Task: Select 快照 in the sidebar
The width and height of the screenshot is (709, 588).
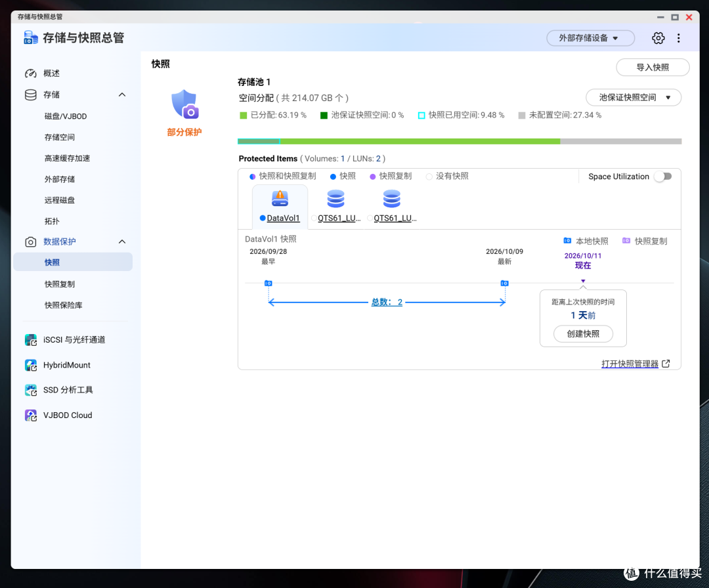Action: point(73,262)
